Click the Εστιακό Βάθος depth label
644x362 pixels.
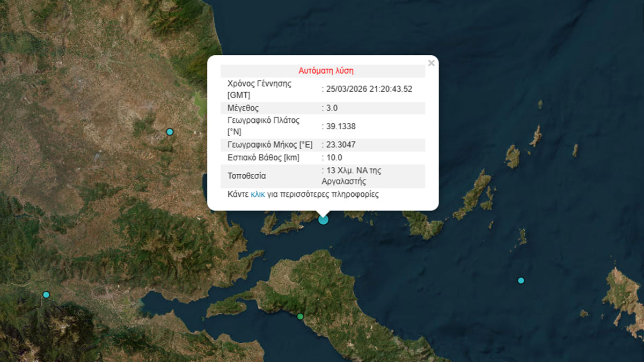coord(261,157)
